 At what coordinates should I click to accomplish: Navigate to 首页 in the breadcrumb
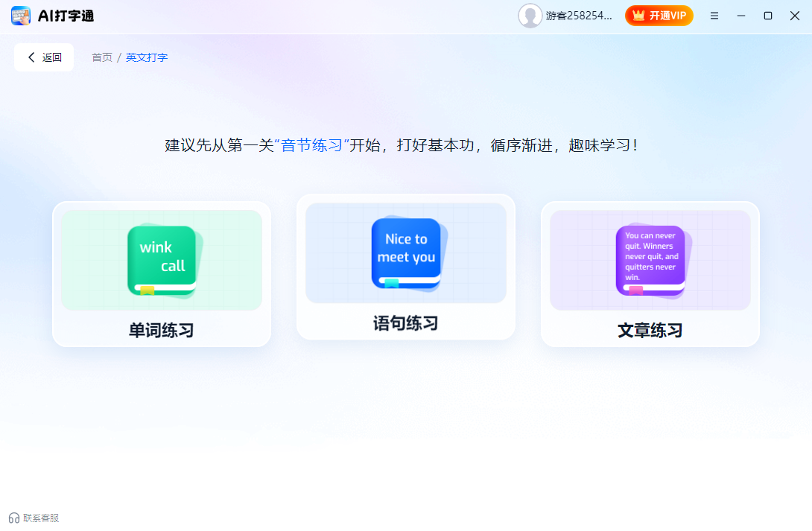coord(102,57)
